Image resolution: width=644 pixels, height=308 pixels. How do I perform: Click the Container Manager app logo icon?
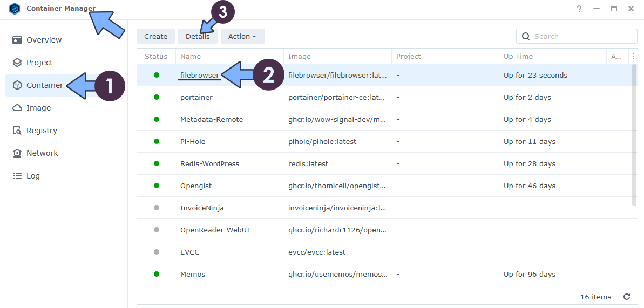(15, 9)
